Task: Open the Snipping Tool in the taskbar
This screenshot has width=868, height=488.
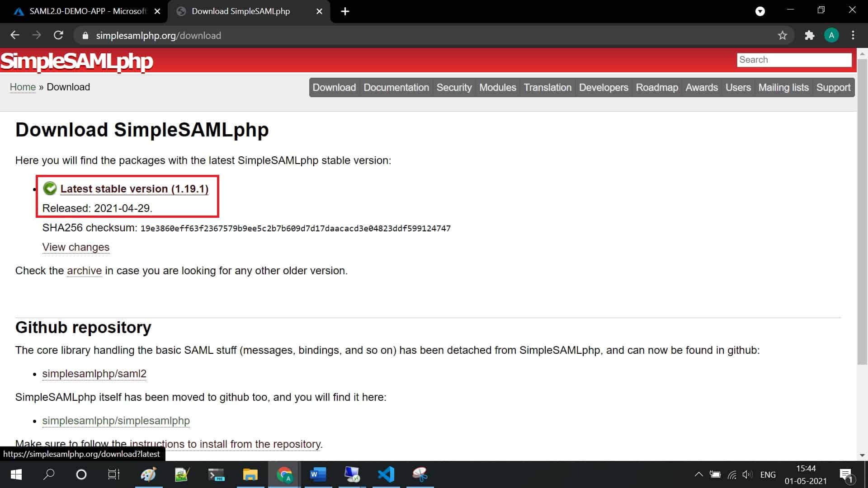Action: 420,474
